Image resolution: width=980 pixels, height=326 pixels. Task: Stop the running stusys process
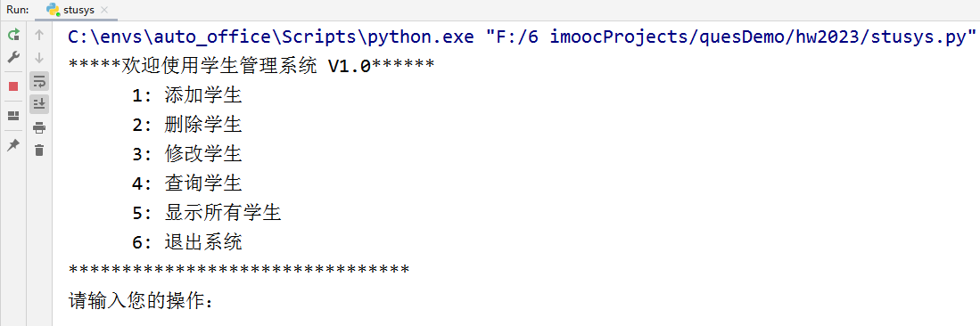[13, 86]
